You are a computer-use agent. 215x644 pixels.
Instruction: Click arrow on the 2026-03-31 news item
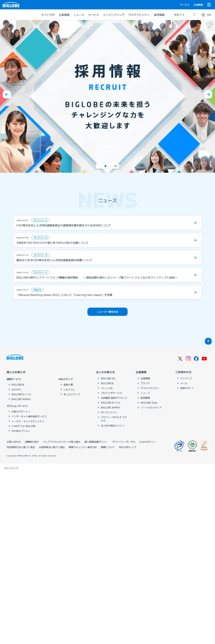(195, 223)
